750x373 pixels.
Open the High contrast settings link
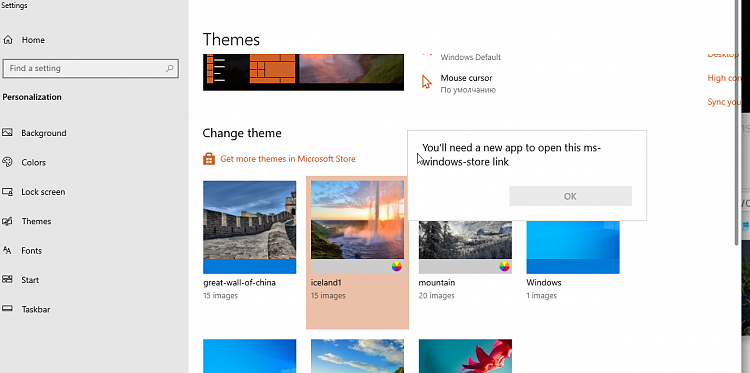pos(724,78)
